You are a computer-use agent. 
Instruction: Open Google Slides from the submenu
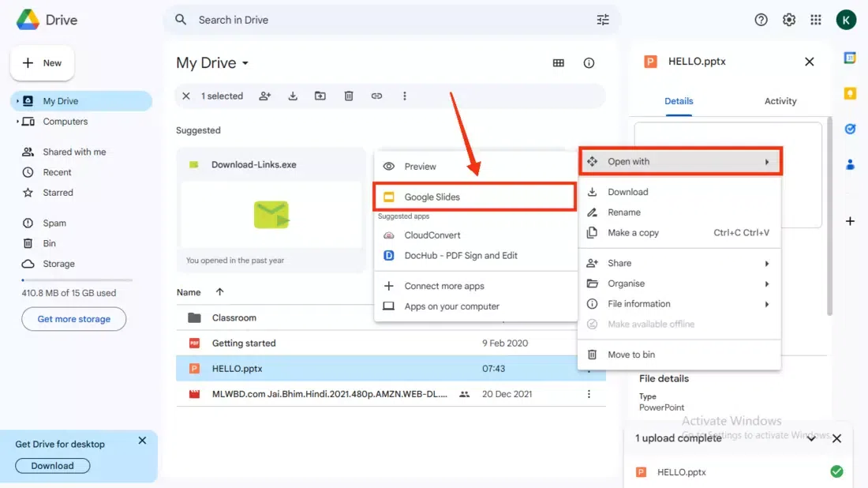pyautogui.click(x=474, y=197)
